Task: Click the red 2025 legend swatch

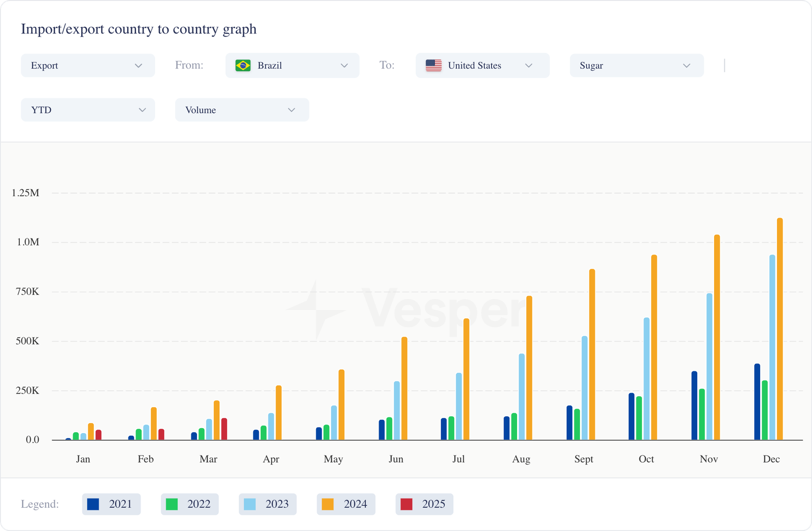Action: coord(407,504)
